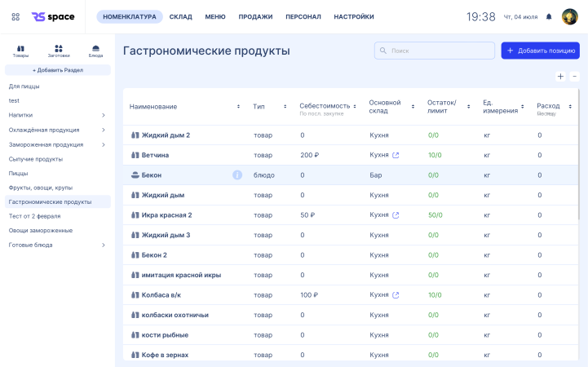Screen dimensions: 588x367
Task: Expand the Готовые блюда section
Action: [x=103, y=245]
